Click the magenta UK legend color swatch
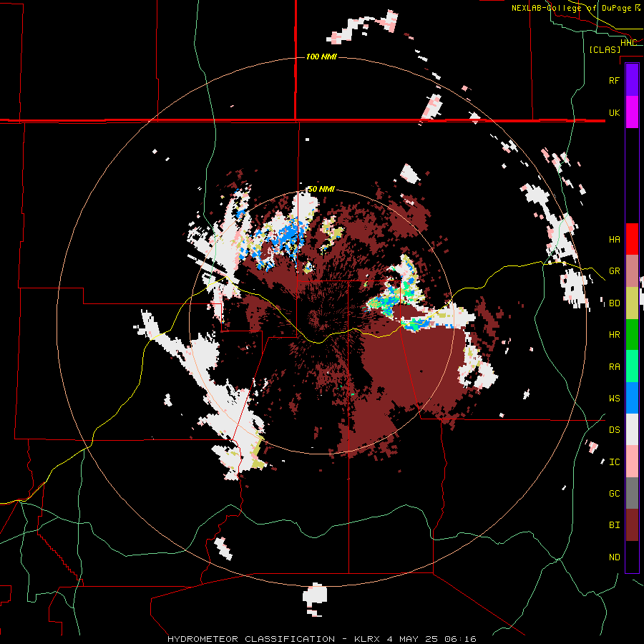Screen dimensions: 644x644 pyautogui.click(x=632, y=112)
